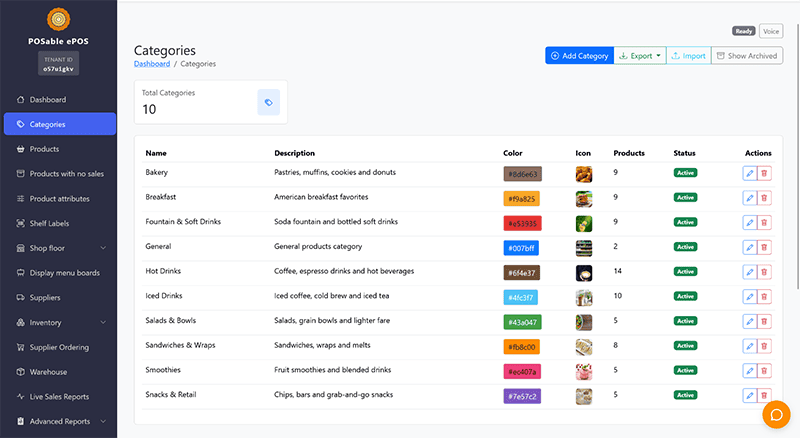Image resolution: width=800 pixels, height=438 pixels.
Task: Select Categories in the sidebar
Action: tap(60, 124)
